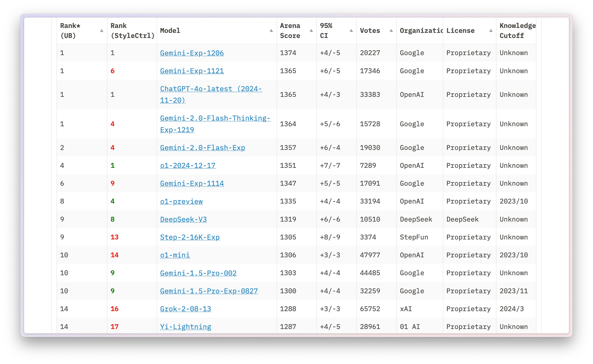Open the Gemini-1.5-Pro-002 link

click(198, 273)
